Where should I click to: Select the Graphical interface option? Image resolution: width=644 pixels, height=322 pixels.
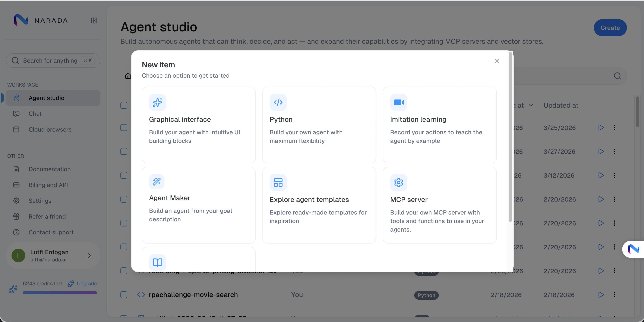199,125
